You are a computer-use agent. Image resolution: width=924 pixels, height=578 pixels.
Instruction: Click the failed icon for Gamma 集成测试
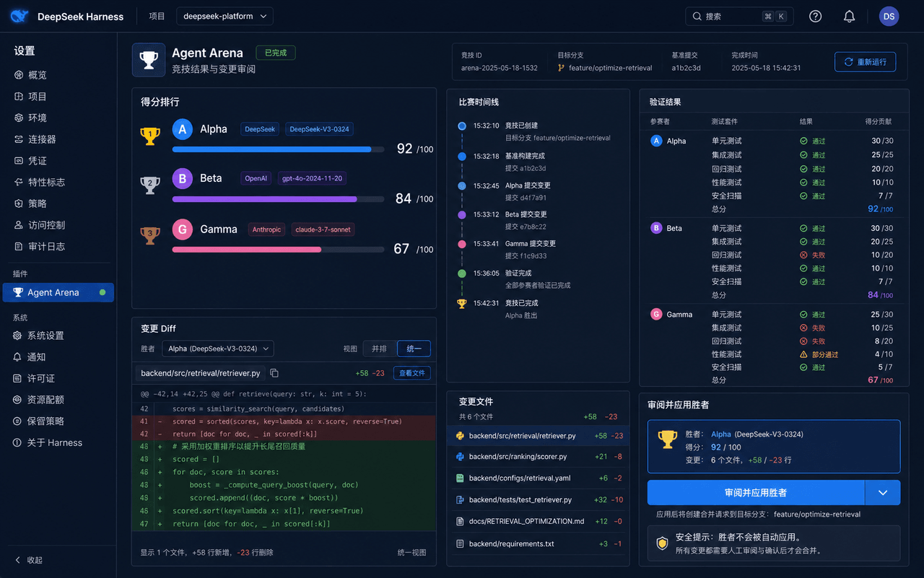803,328
